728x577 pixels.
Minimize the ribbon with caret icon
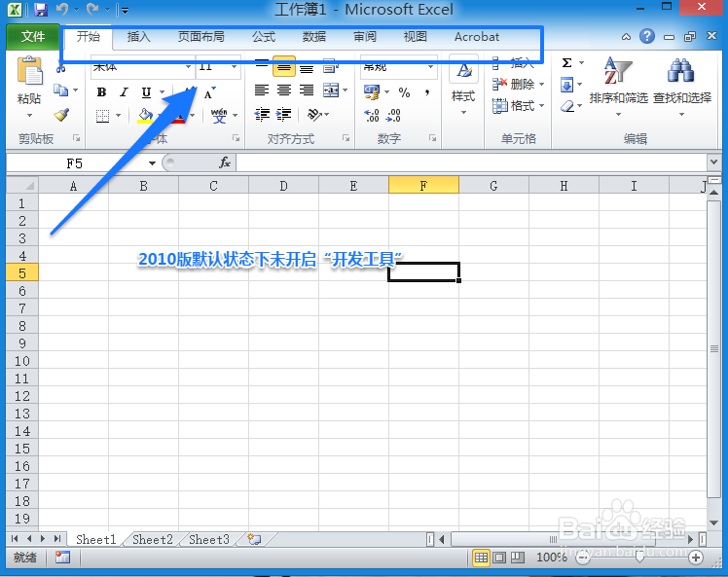627,37
